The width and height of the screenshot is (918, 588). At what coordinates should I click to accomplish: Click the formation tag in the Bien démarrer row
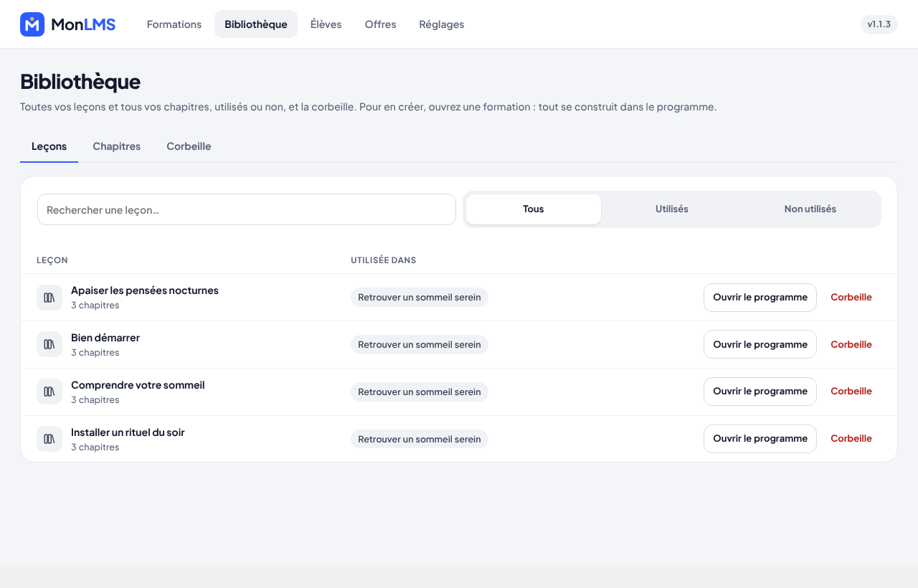420,344
